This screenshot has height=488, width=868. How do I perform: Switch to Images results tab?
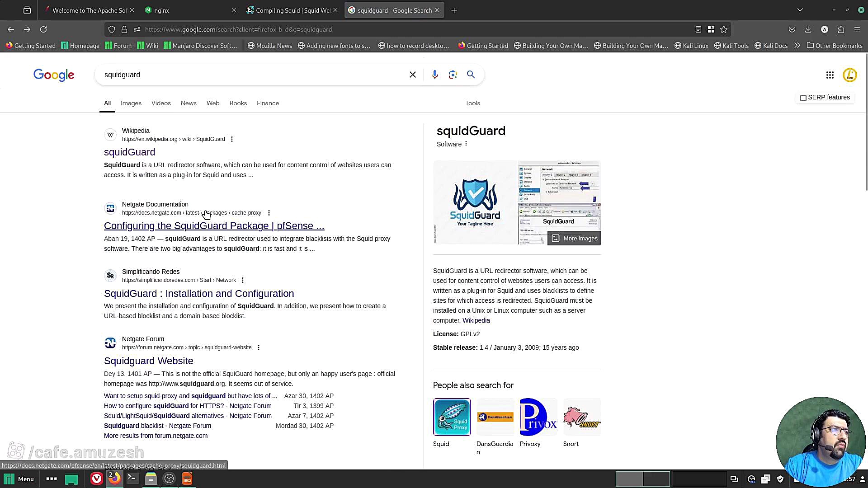coord(131,103)
